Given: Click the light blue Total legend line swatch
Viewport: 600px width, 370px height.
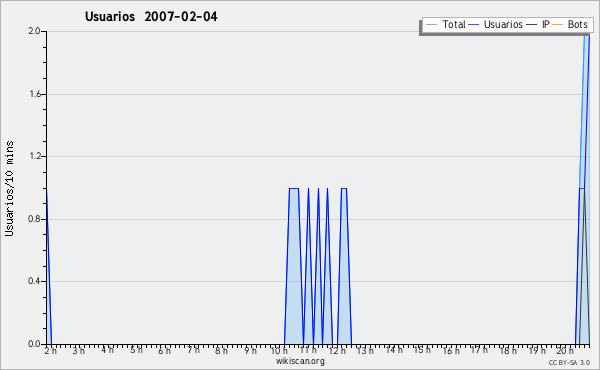Looking at the screenshot, I should (431, 25).
